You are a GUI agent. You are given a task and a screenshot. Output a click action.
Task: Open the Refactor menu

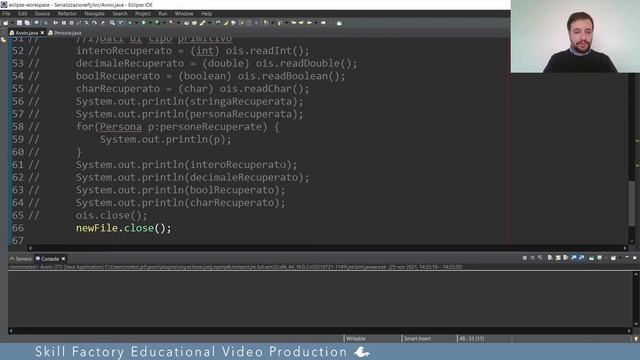tap(67, 13)
